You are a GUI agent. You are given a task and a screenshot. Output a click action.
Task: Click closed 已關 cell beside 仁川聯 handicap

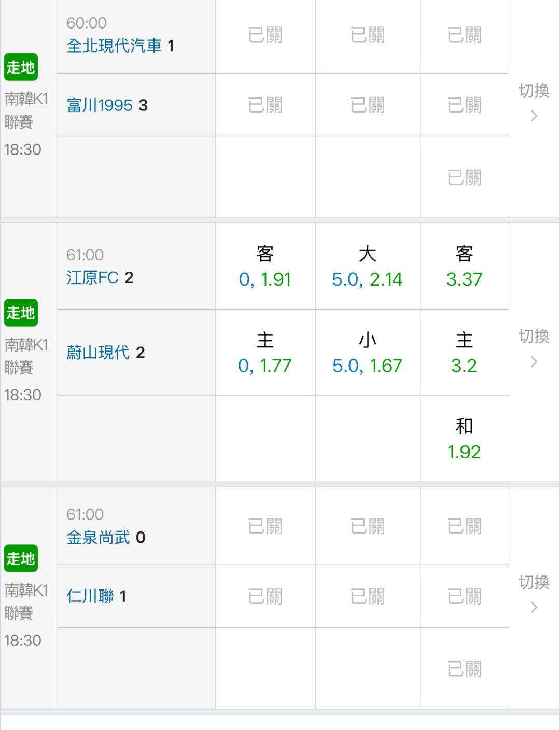point(265,596)
